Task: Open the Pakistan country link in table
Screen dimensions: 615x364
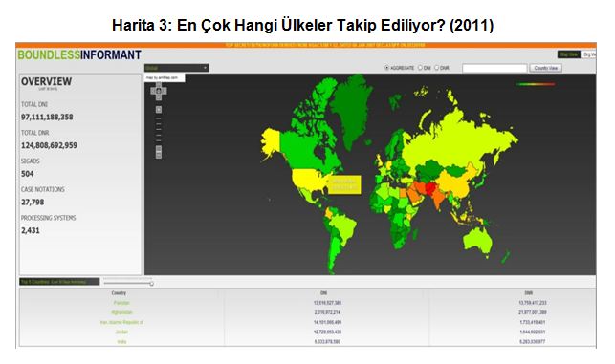Action: [121, 303]
